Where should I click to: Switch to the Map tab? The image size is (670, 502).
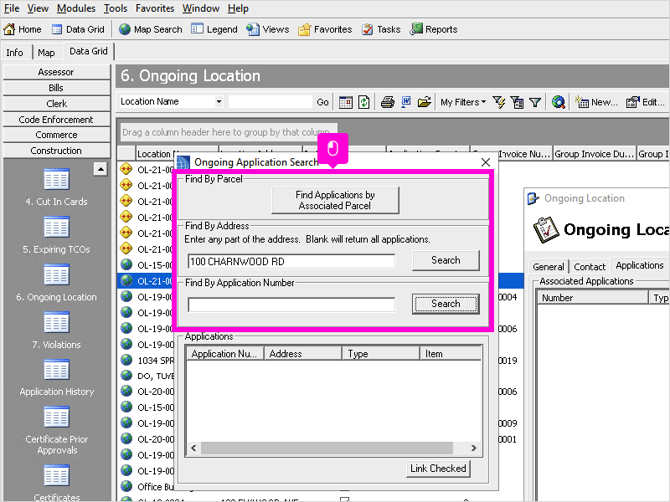[46, 53]
